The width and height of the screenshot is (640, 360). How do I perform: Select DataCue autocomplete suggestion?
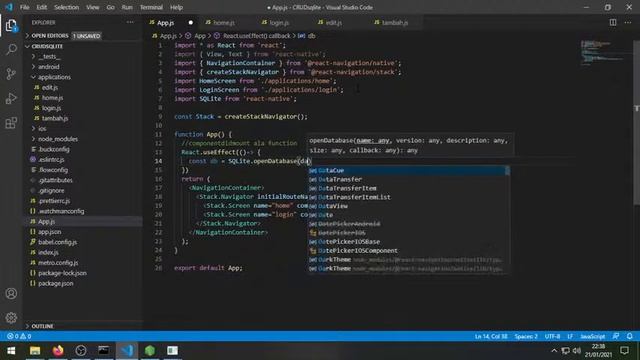click(x=406, y=170)
